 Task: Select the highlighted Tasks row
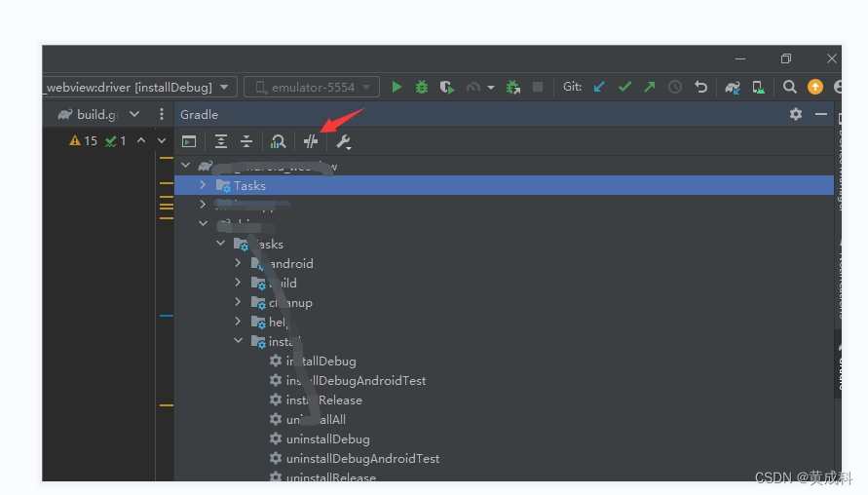[x=504, y=185]
